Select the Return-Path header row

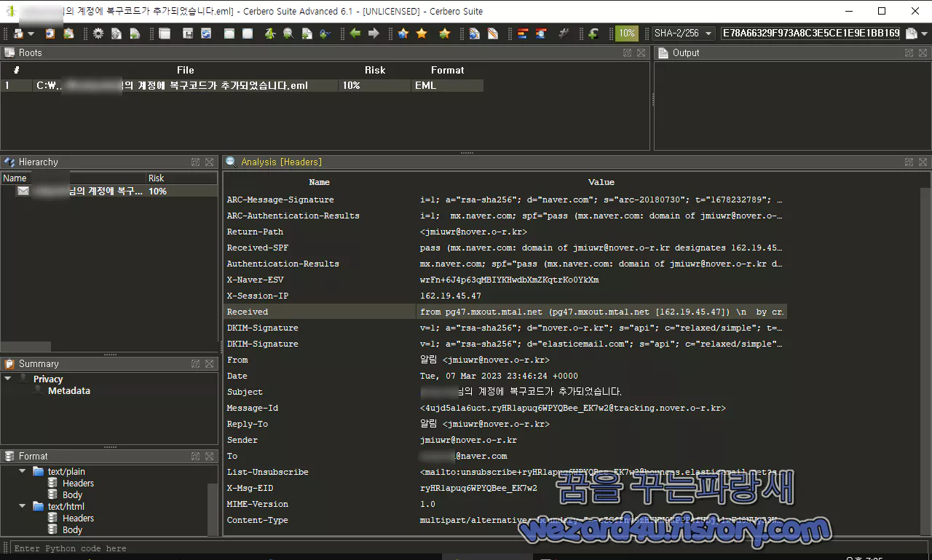505,232
